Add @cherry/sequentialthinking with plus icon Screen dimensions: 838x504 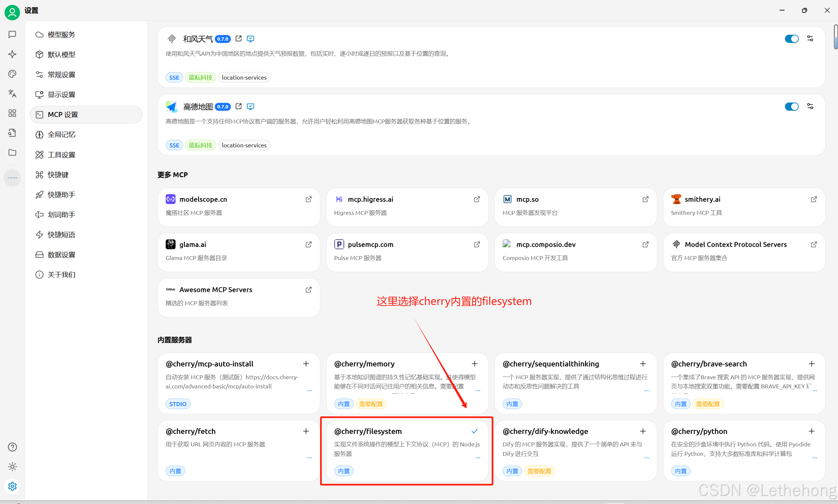643,364
